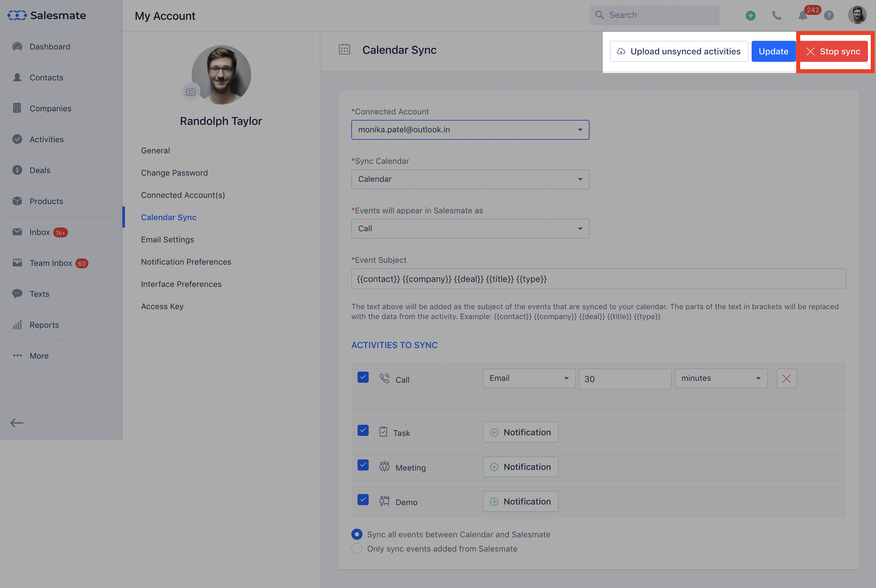Open the Companies building icon
The width and height of the screenshot is (876, 588).
click(x=17, y=108)
